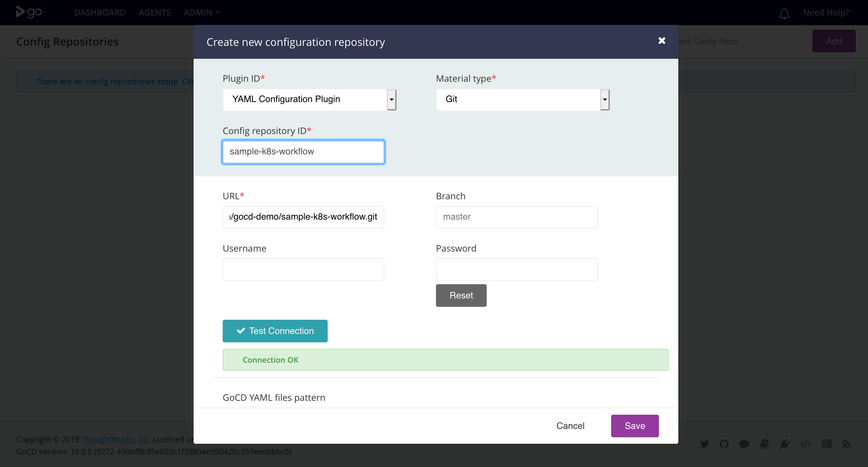Switch to the DASHBOARD tab
The image size is (868, 467).
100,13
